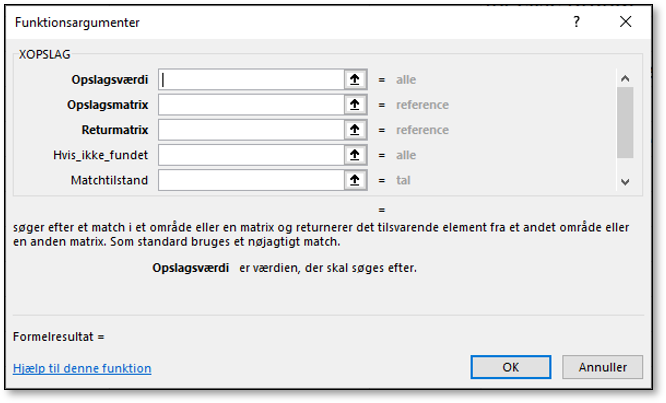Click the argument list scroll down arrow
Viewport: 666px width, 403px height.
tap(625, 182)
